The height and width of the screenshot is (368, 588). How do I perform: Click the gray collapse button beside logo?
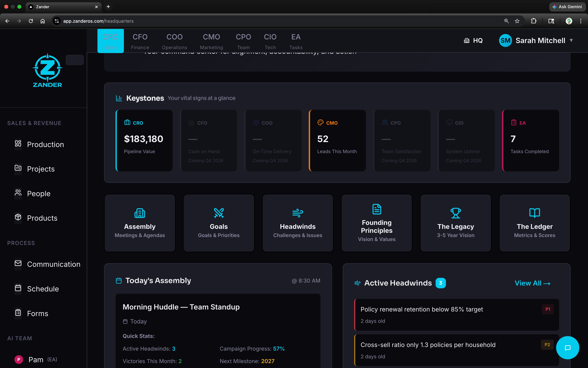(x=75, y=60)
